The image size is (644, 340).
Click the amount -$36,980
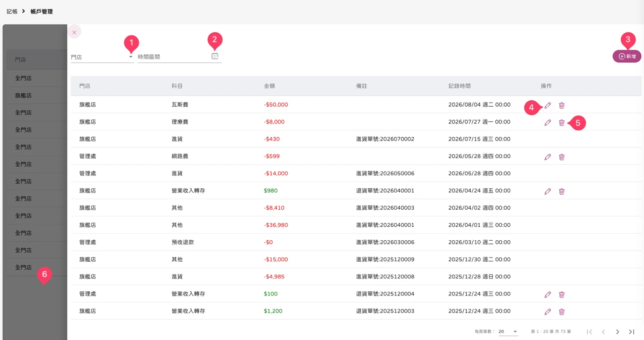276,225
